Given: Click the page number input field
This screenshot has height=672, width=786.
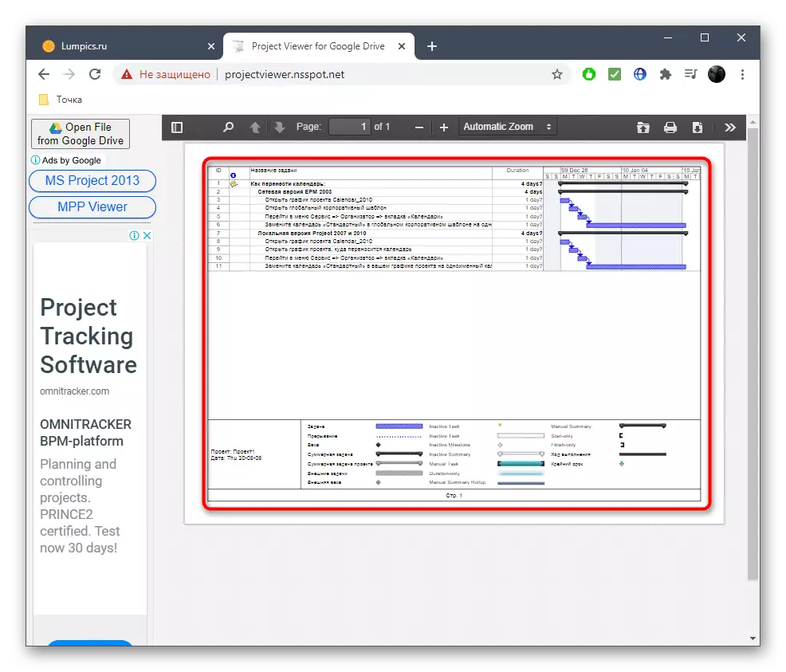Looking at the screenshot, I should click(x=350, y=127).
